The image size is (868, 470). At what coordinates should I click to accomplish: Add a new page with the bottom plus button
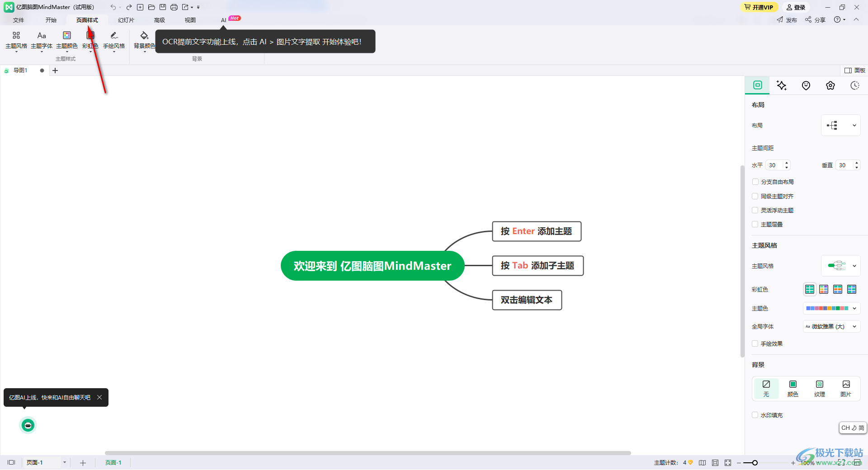coord(83,463)
